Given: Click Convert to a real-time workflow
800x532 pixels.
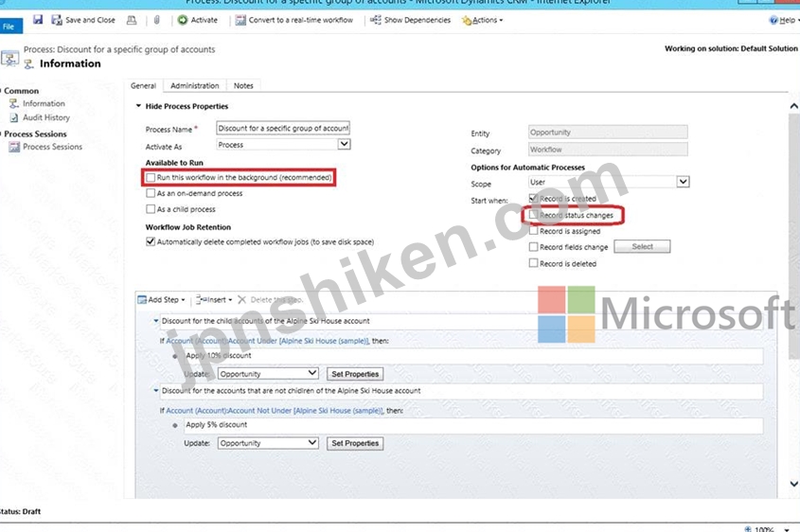Looking at the screenshot, I should pos(293,20).
